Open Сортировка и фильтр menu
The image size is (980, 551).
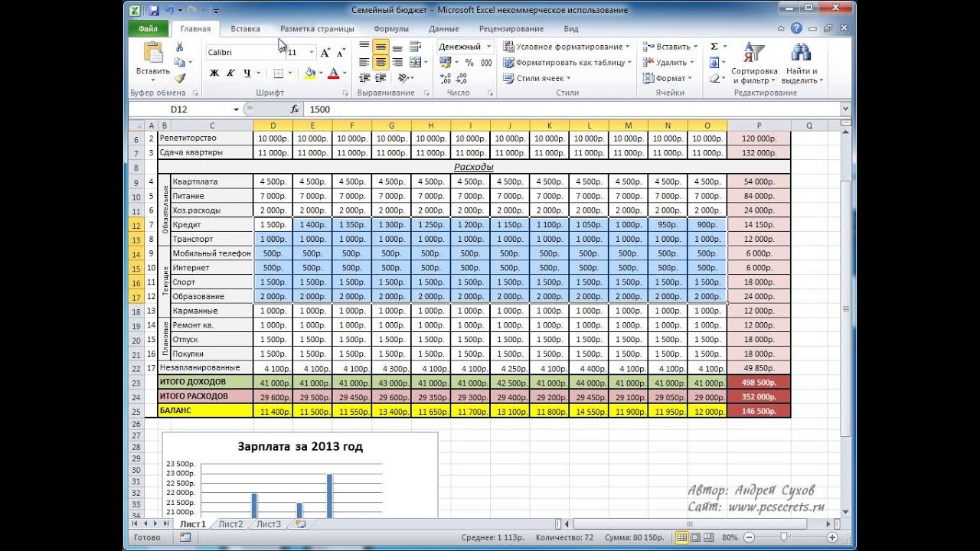click(754, 64)
